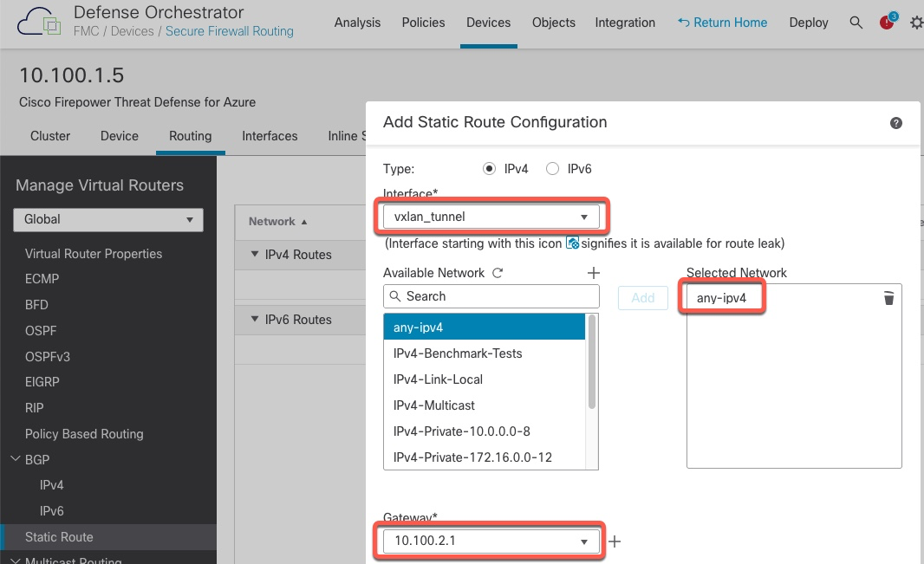Open RIP in sidebar

click(34, 408)
